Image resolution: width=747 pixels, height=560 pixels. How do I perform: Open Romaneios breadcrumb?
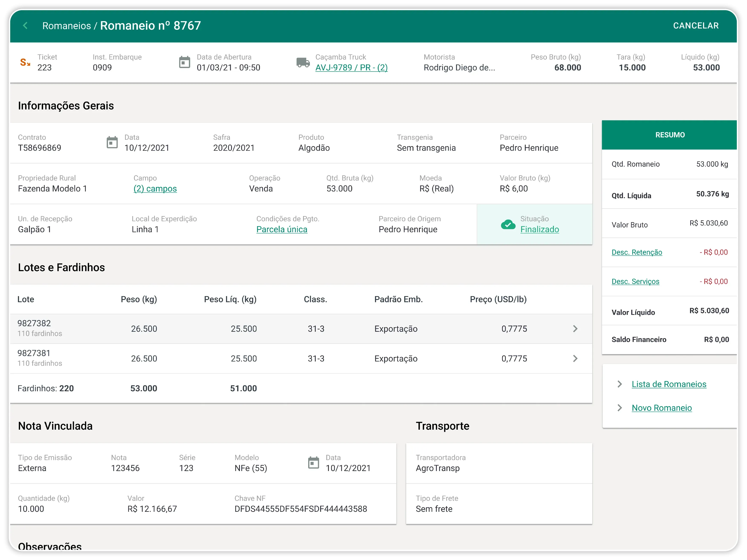tap(67, 26)
